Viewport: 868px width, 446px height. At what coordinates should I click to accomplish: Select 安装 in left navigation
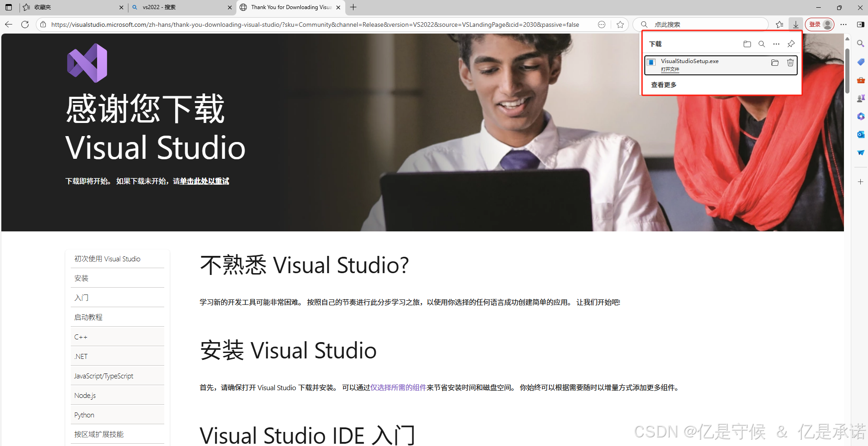pyautogui.click(x=118, y=278)
